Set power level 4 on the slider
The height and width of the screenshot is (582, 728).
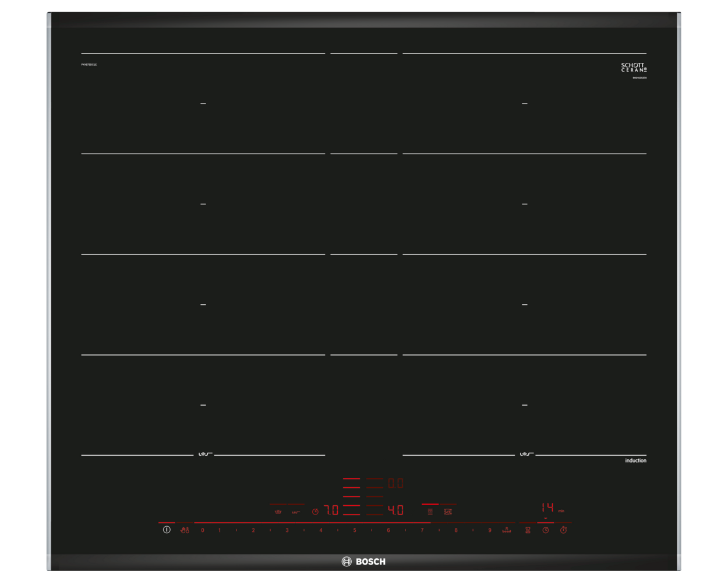[x=321, y=530]
